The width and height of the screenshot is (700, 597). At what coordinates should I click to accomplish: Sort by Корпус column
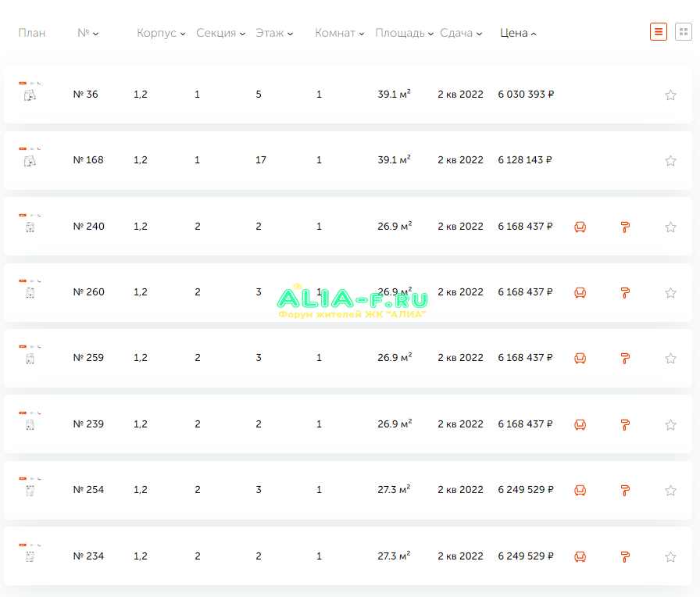coord(161,33)
